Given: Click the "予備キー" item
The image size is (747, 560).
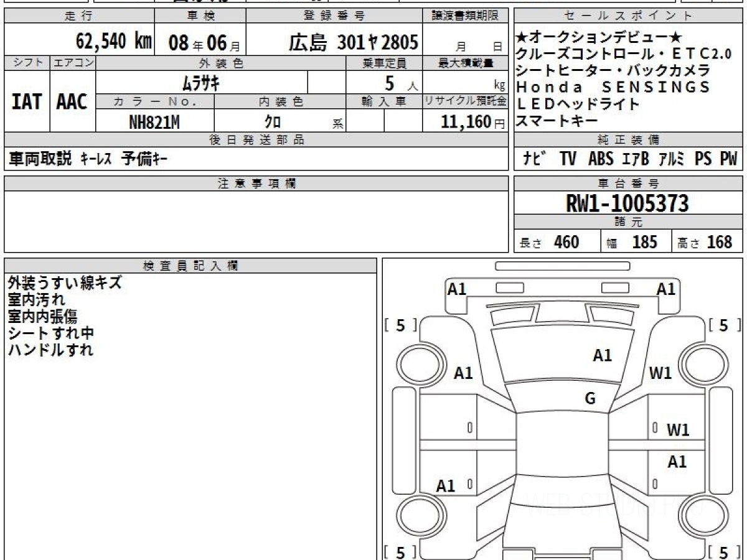Looking at the screenshot, I should pos(144,159).
